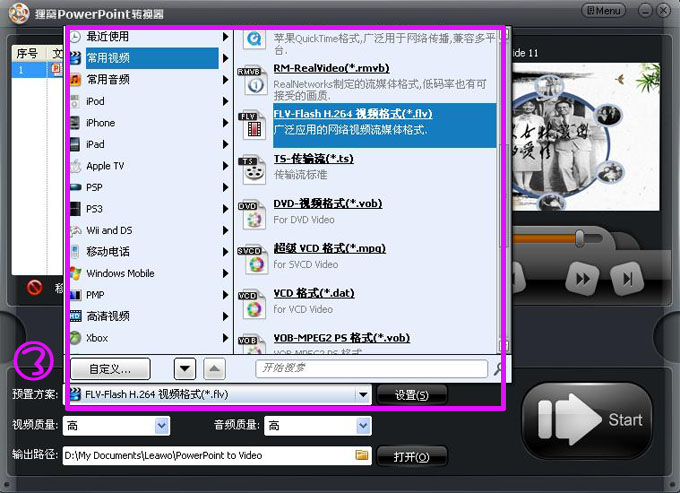Click the red remove icon

(x=34, y=287)
